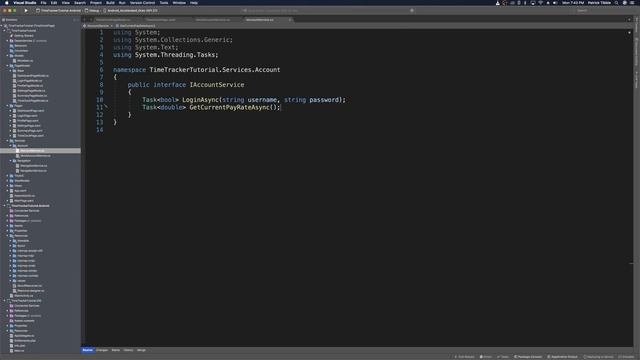
Task: Open the Apple menu
Action: click(7, 2)
